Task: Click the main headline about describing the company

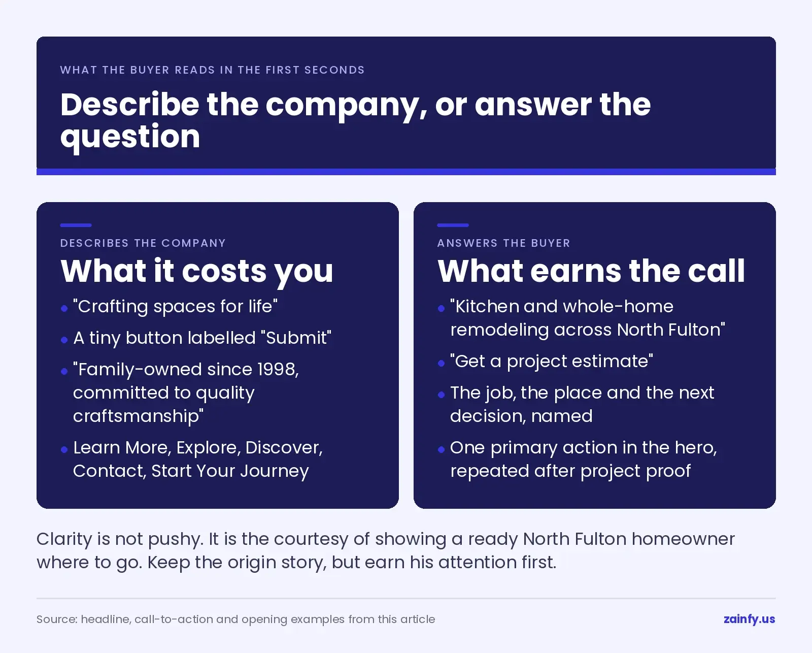Action: 355,120
